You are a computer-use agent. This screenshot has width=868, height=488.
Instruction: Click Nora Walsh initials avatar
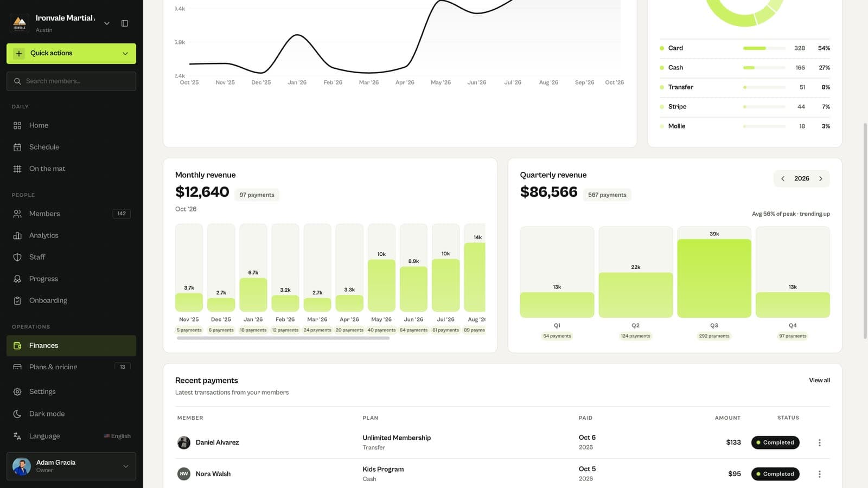(x=184, y=474)
